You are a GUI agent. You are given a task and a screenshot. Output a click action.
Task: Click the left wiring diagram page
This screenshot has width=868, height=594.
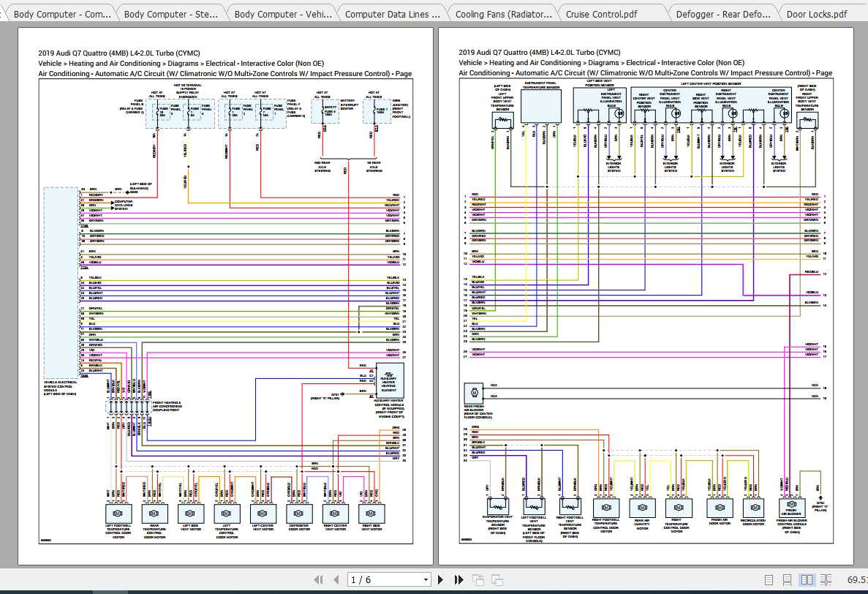point(225,296)
